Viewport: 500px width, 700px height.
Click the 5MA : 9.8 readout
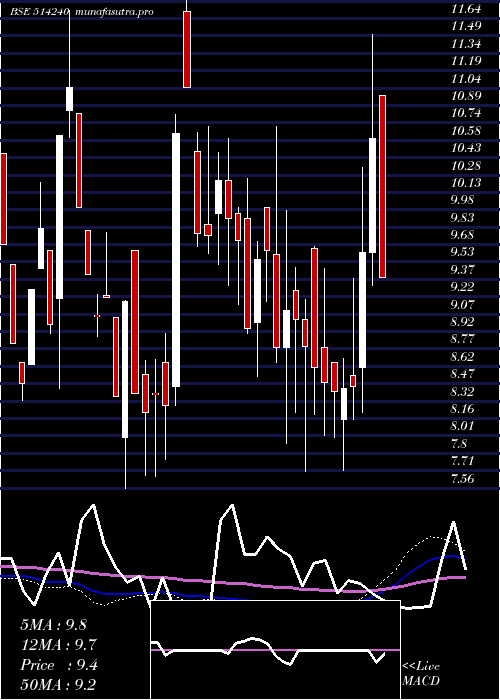[x=54, y=625]
